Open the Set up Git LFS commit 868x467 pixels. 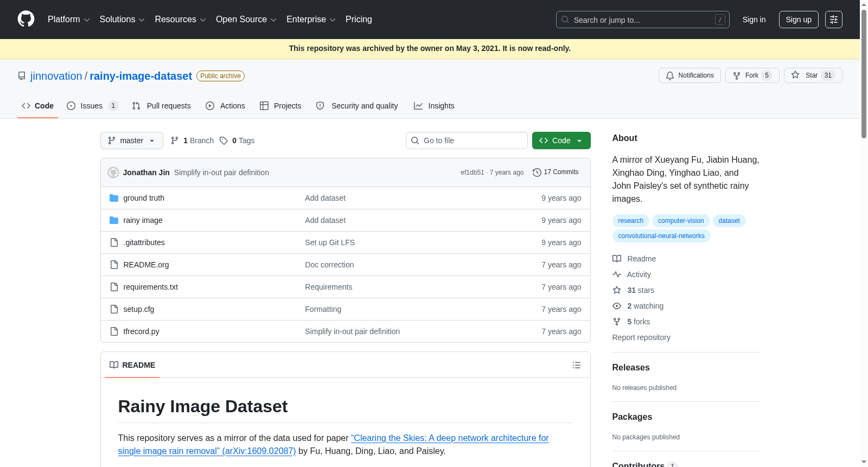click(x=330, y=242)
